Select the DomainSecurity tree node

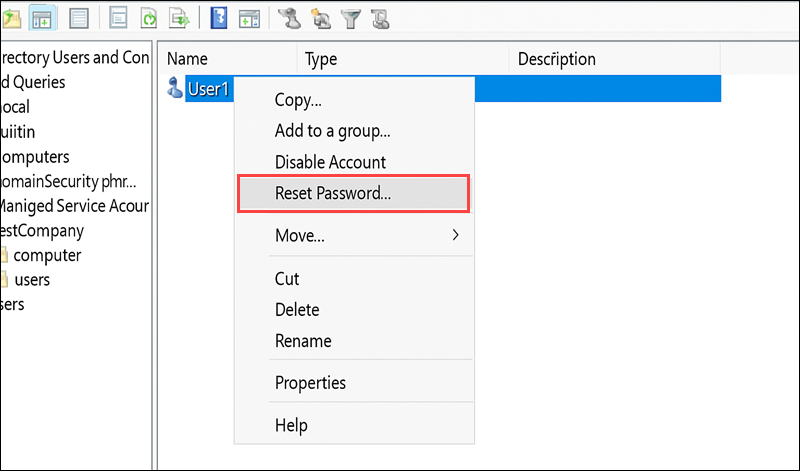click(x=68, y=182)
